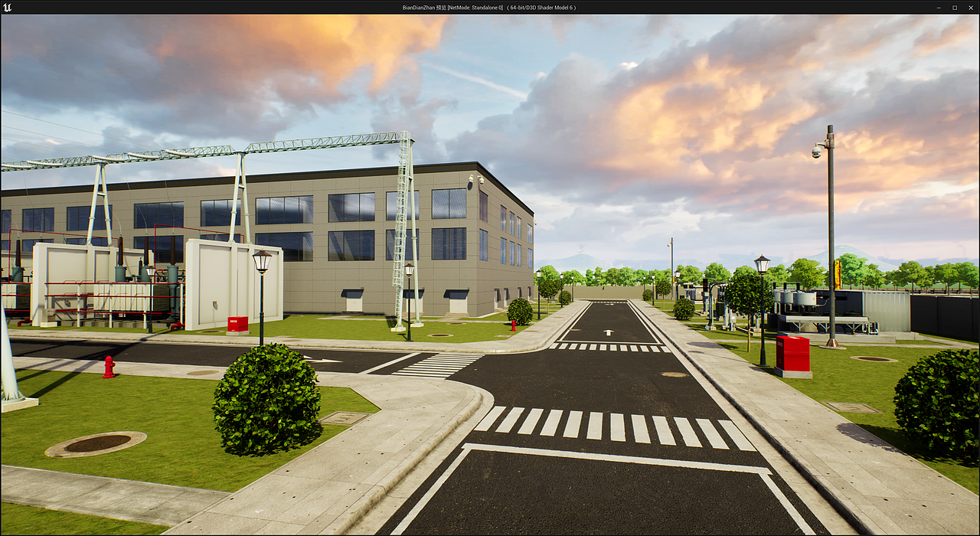Image resolution: width=980 pixels, height=536 pixels.
Task: Minimize the BianDianZhan preview window
Action: click(x=939, y=7)
